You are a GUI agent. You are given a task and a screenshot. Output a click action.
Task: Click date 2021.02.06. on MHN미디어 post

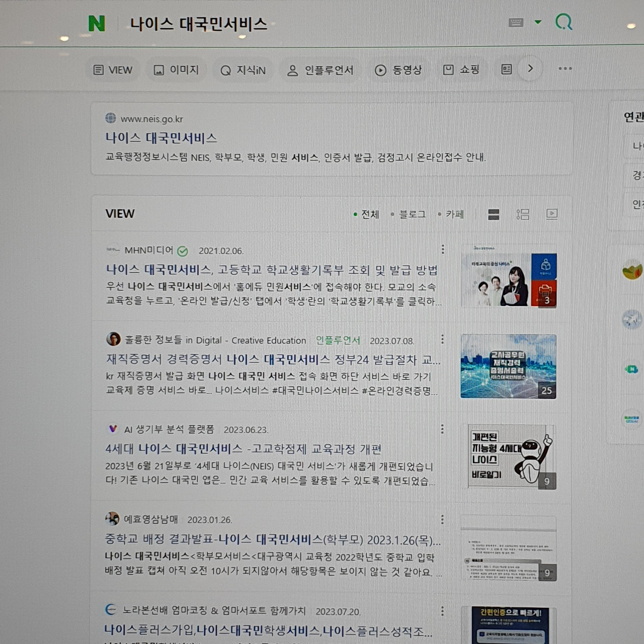tap(221, 251)
